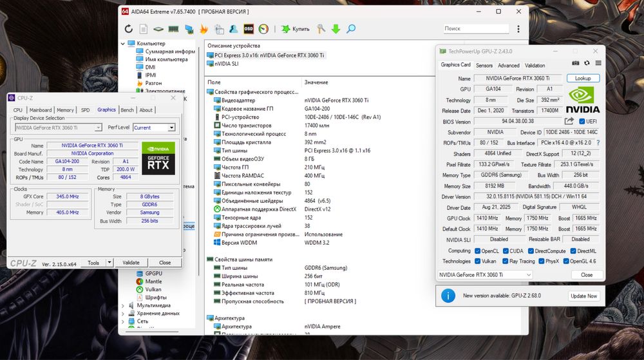Click the Bus Interface question mark in GPU-Z
This screenshot has height=360, width=644.
(598, 143)
